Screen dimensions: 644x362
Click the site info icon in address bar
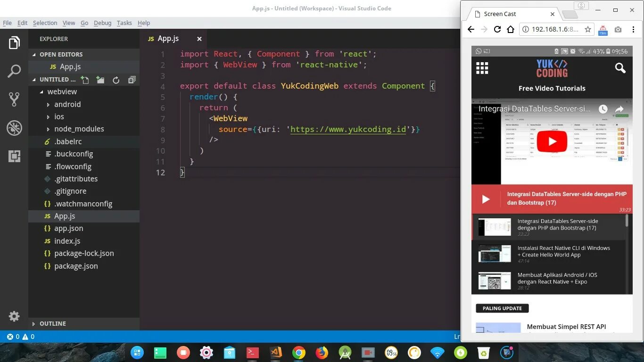click(x=526, y=29)
